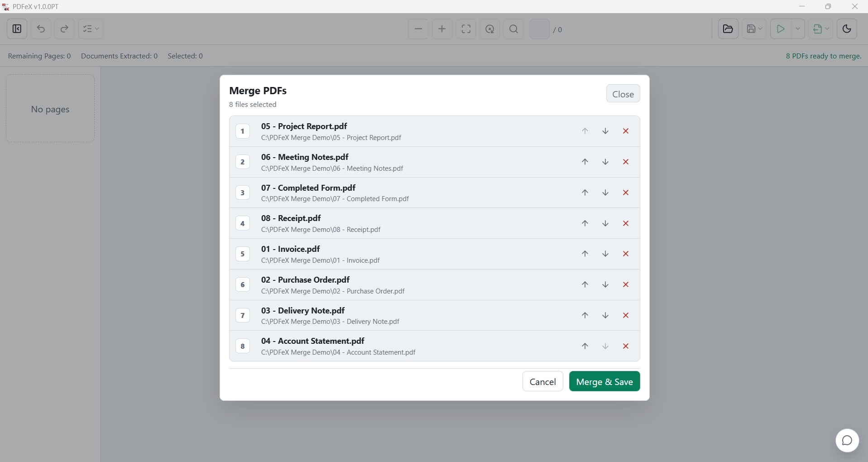Screen dimensions: 868x462
Task: Move 02 - Purchase Order.pdf down
Action: coord(605,284)
